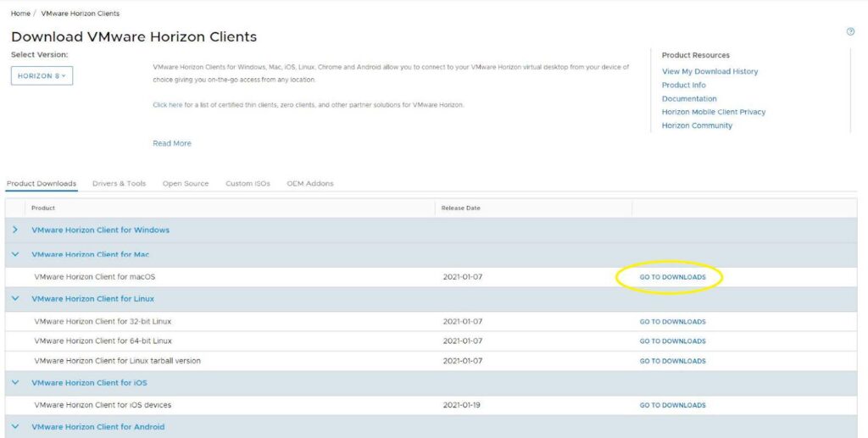Open View My Download History link
Image resolution: width=868 pixels, height=438 pixels.
(x=709, y=71)
